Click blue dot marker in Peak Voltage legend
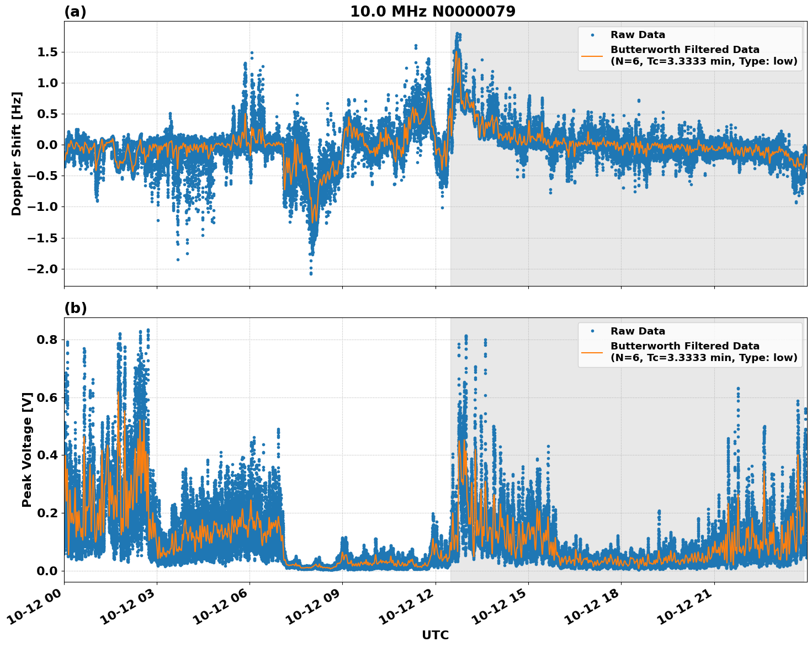 click(x=592, y=331)
